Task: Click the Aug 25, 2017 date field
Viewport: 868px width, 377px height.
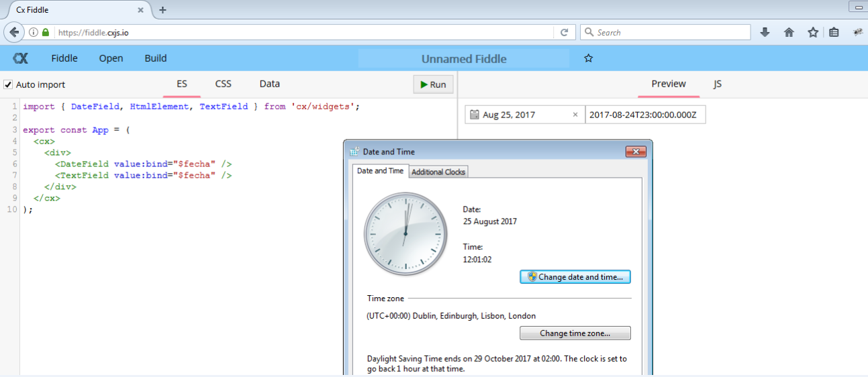Action: (525, 115)
